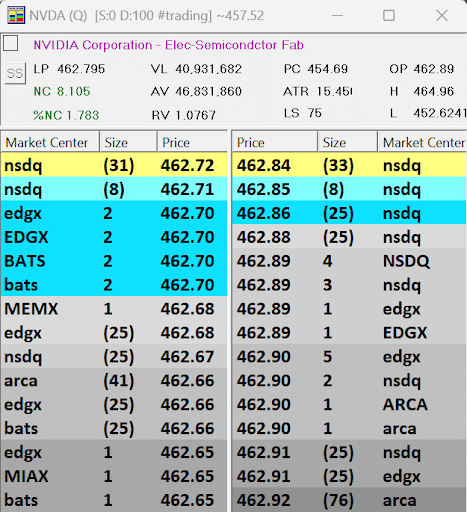Image resolution: width=467 pixels, height=512 pixels.
Task: Select the nsdq ask at 462.90
Action: [349, 380]
